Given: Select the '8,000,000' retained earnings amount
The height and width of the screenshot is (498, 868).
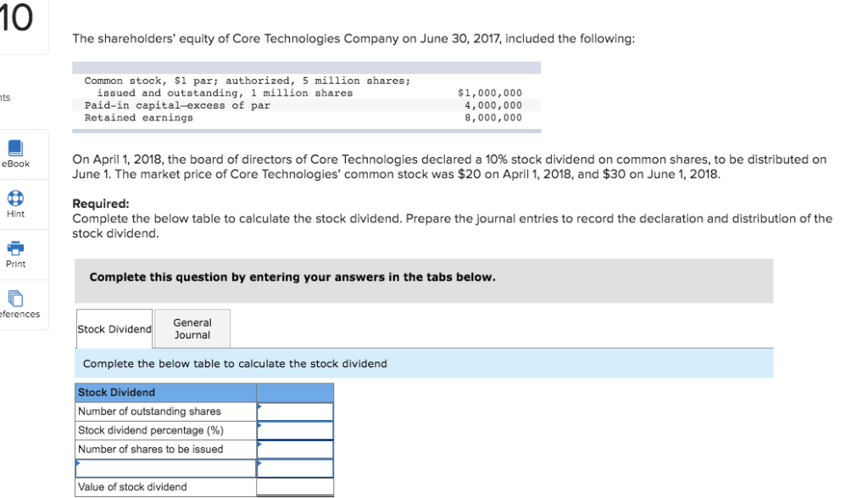Looking at the screenshot, I should [x=493, y=117].
